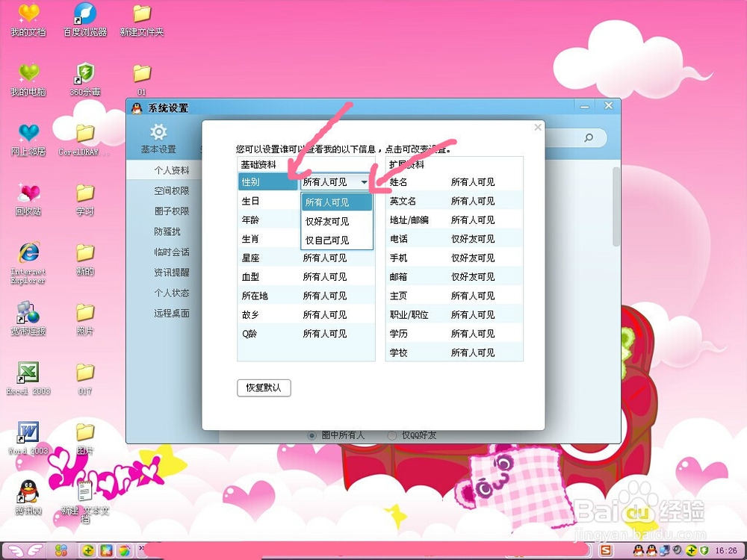Change visibility setting for 星座 row
The height and width of the screenshot is (560, 747).
click(325, 258)
